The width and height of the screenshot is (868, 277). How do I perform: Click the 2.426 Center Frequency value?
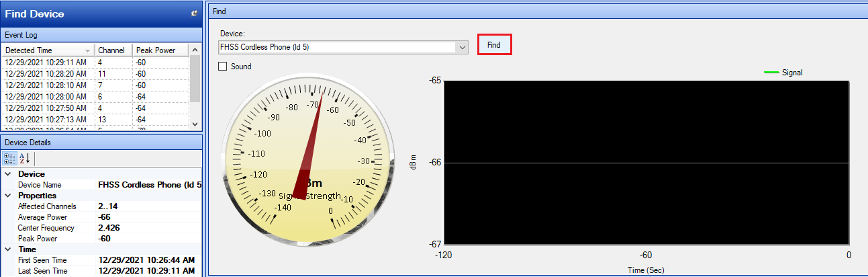(x=109, y=228)
